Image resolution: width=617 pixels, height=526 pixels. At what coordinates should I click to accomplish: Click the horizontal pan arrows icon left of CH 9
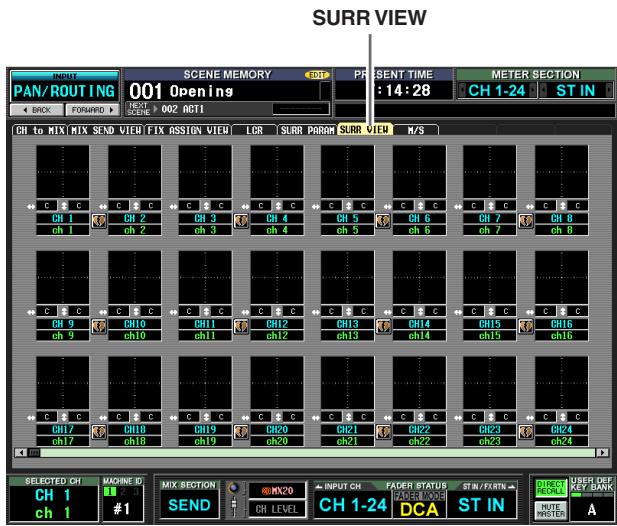[31, 312]
